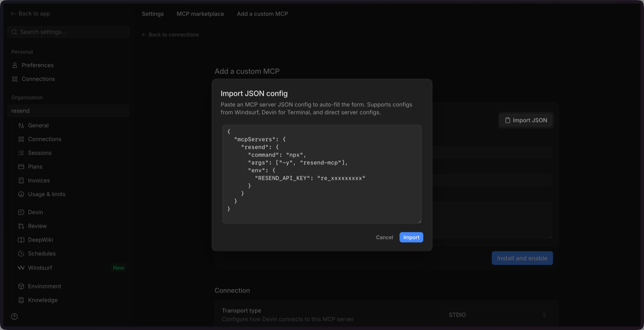Click the clipboard icon on Import JSON
Viewport: 644px width, 330px height.
(507, 120)
